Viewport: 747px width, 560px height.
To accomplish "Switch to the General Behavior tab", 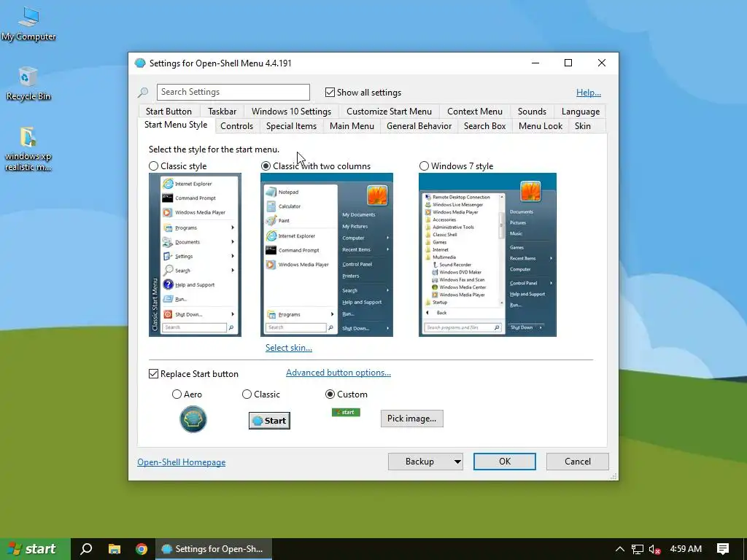I will pos(419,126).
